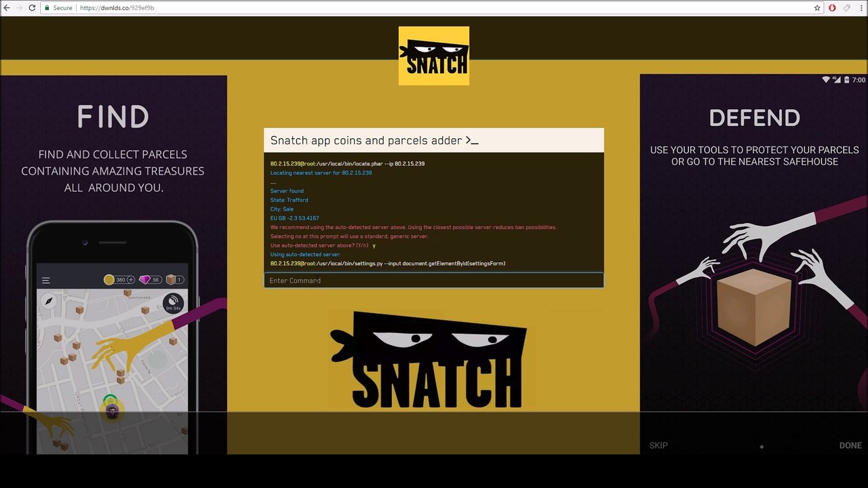The height and width of the screenshot is (488, 868).
Task: Click the 'City: Sale' terminal line
Action: 282,209
